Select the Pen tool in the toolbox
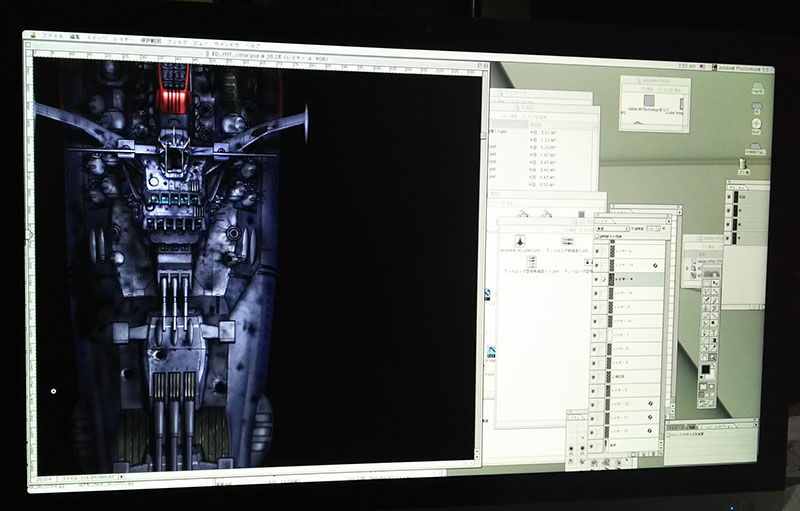The height and width of the screenshot is (511, 800). [x=707, y=333]
